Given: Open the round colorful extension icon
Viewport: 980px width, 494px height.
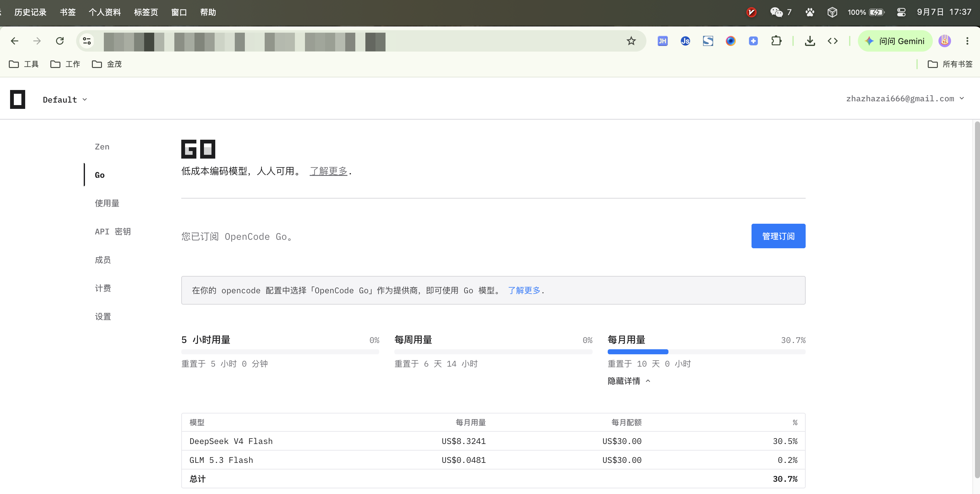Looking at the screenshot, I should click(x=730, y=41).
